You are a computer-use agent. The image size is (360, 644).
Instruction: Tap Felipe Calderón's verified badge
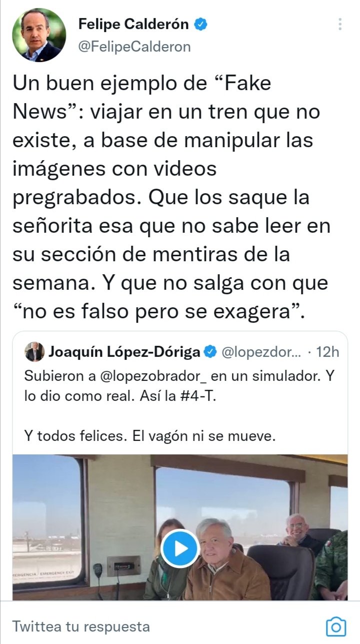pyautogui.click(x=201, y=24)
